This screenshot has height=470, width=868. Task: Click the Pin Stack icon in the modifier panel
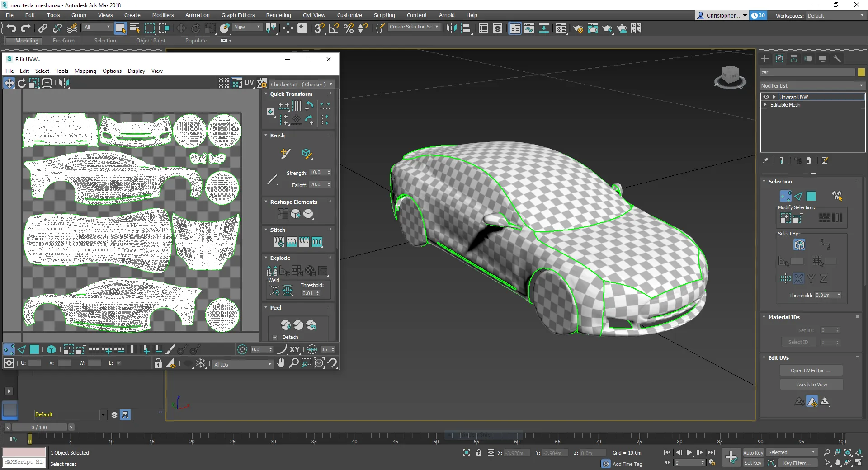tap(766, 160)
